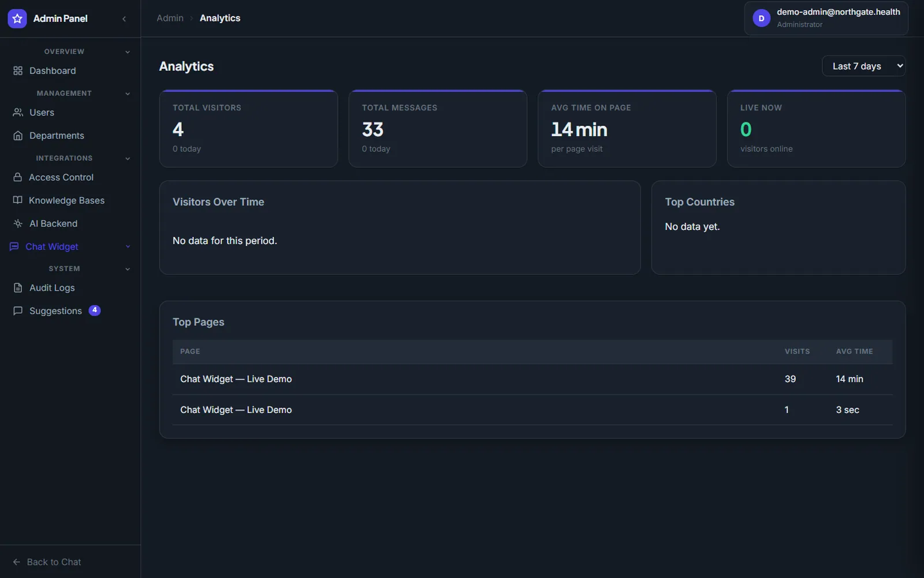Click the Users people icon

pos(18,112)
